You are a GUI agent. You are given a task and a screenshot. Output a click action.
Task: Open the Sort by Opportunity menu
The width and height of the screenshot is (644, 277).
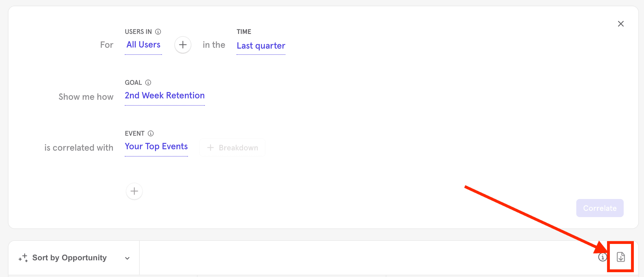point(69,258)
